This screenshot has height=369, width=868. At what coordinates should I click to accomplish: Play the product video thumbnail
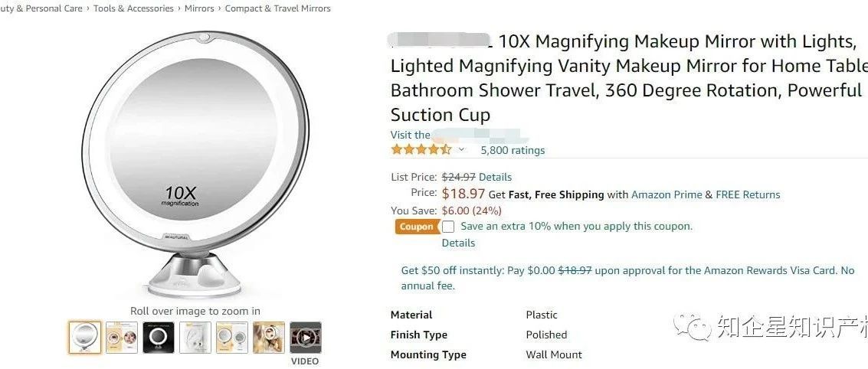click(305, 338)
